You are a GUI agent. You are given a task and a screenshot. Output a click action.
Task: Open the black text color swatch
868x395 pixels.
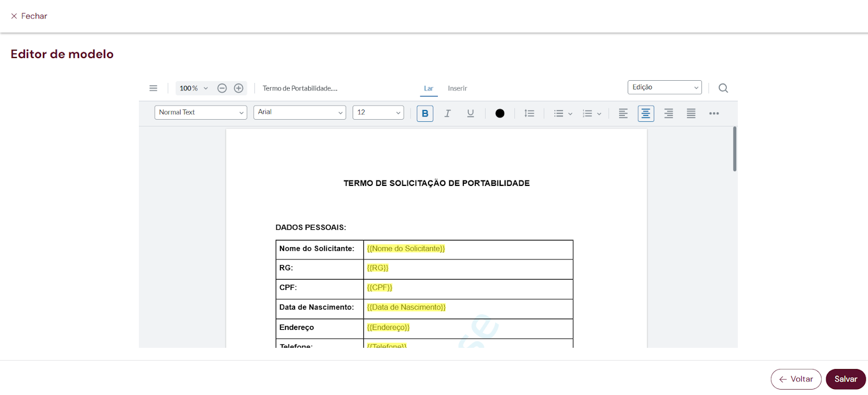point(500,113)
